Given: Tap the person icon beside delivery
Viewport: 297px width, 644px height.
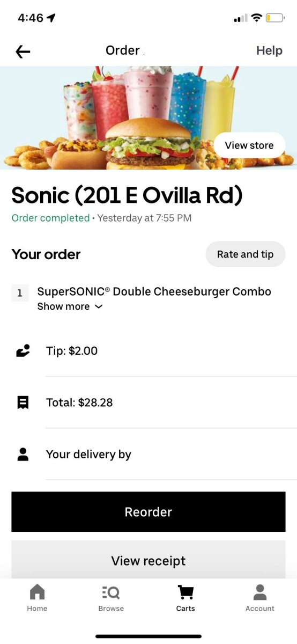Looking at the screenshot, I should pyautogui.click(x=23, y=455).
